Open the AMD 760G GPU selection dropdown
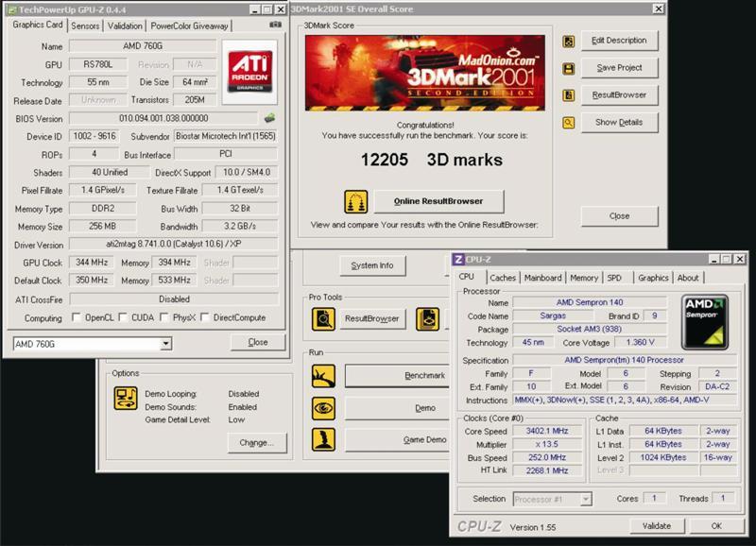Image resolution: width=756 pixels, height=546 pixels. pyautogui.click(x=165, y=344)
